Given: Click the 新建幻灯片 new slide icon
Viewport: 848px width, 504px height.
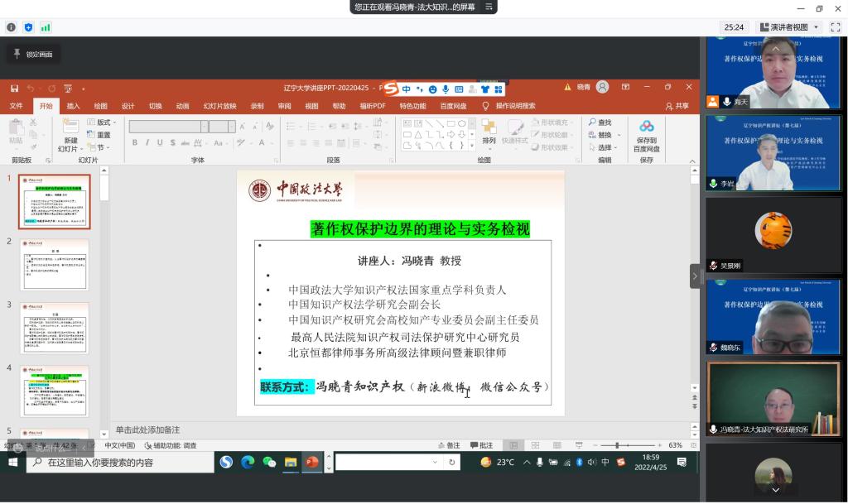Looking at the screenshot, I should [68, 127].
